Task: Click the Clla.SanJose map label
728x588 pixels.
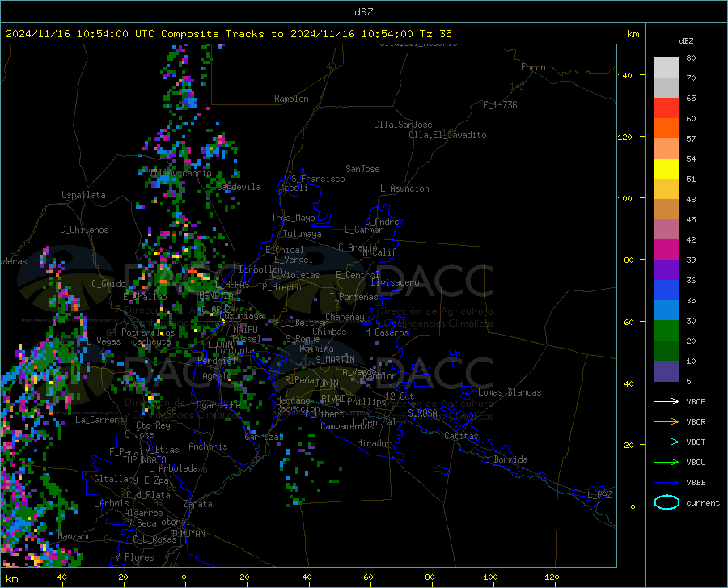Action: (x=403, y=125)
